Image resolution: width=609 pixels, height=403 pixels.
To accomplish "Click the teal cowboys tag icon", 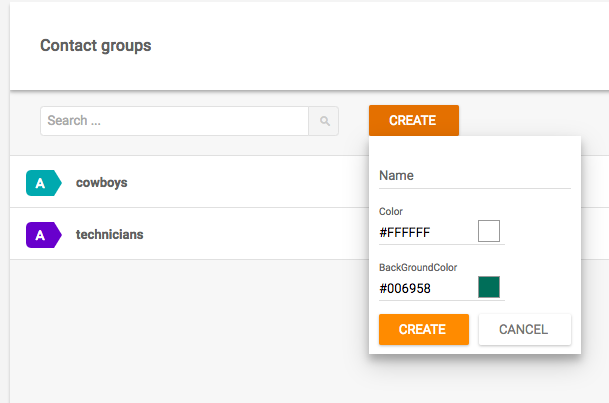I will click(x=43, y=183).
